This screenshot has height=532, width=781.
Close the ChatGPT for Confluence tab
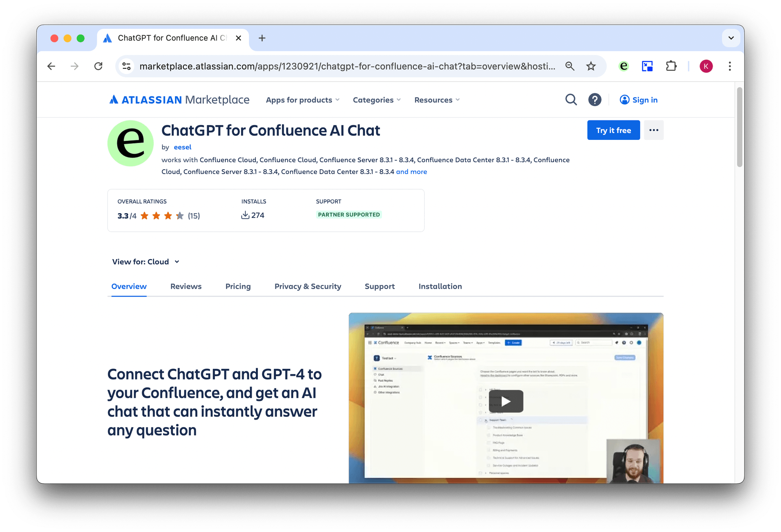pyautogui.click(x=239, y=38)
